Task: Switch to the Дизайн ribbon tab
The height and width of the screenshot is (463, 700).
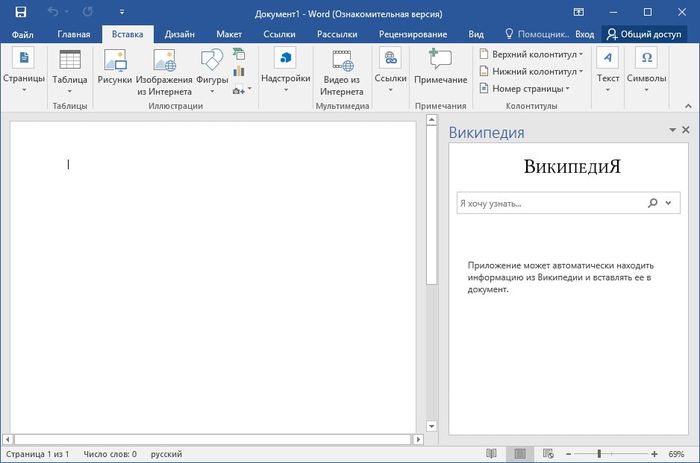Action: [x=180, y=34]
